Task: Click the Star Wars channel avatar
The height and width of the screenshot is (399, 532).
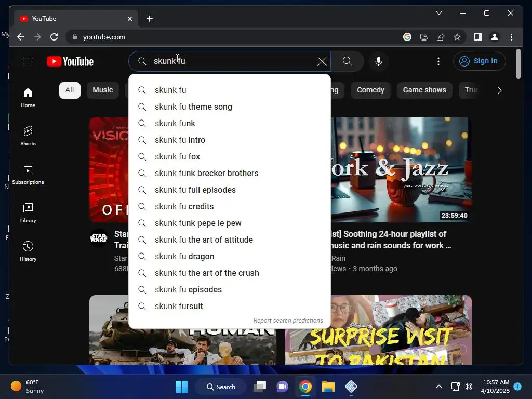Action: [x=99, y=238]
